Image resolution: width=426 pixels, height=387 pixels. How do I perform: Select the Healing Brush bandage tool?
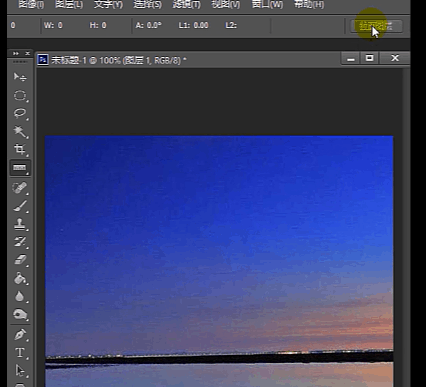[x=20, y=187]
